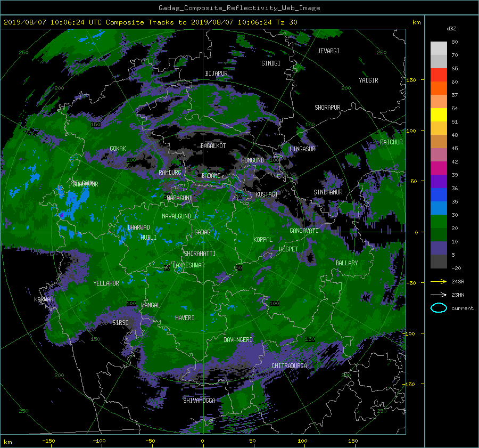Click the JEVARGI city label
The image size is (479, 448).
click(328, 51)
